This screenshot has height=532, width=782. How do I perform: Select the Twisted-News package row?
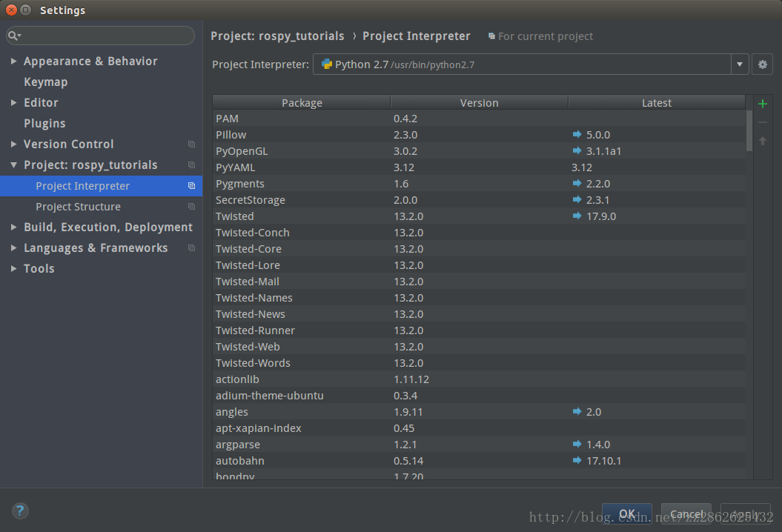point(480,314)
